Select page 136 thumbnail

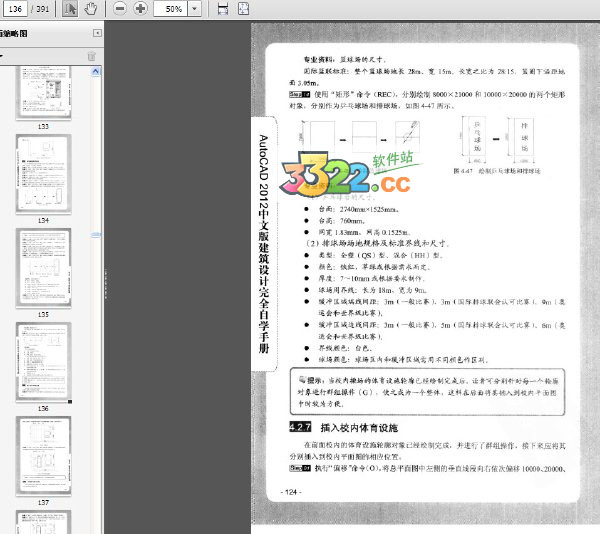point(43,362)
